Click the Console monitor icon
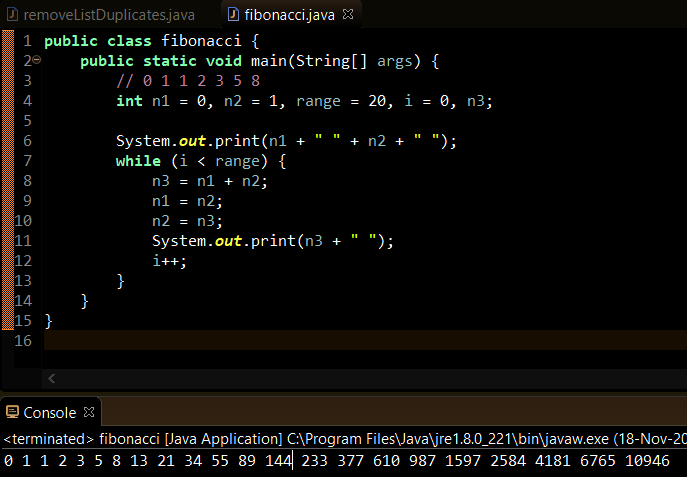 12,412
